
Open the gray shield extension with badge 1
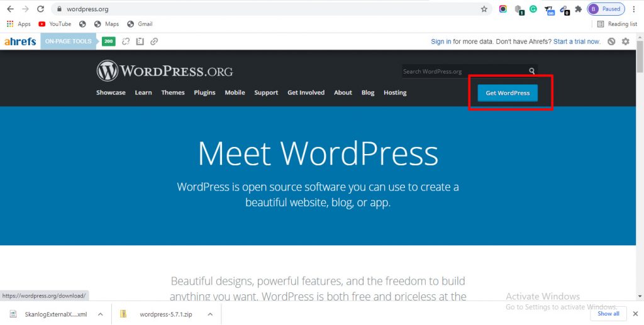pos(519,9)
